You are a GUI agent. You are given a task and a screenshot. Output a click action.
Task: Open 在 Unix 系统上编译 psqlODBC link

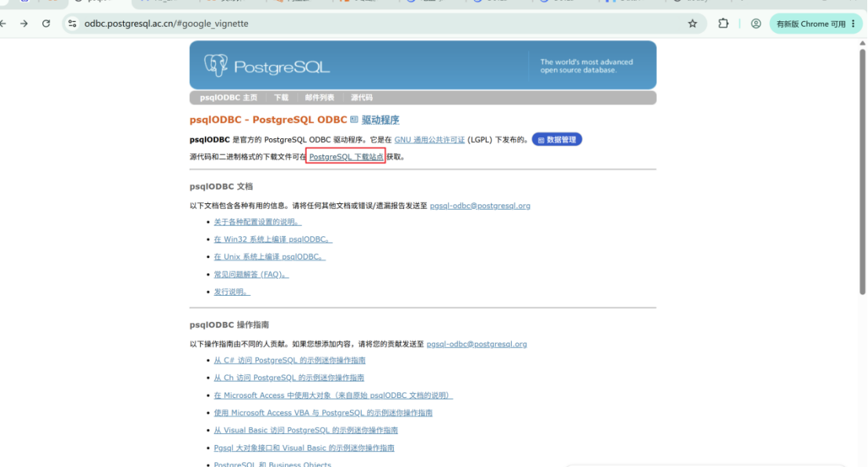[x=270, y=257]
